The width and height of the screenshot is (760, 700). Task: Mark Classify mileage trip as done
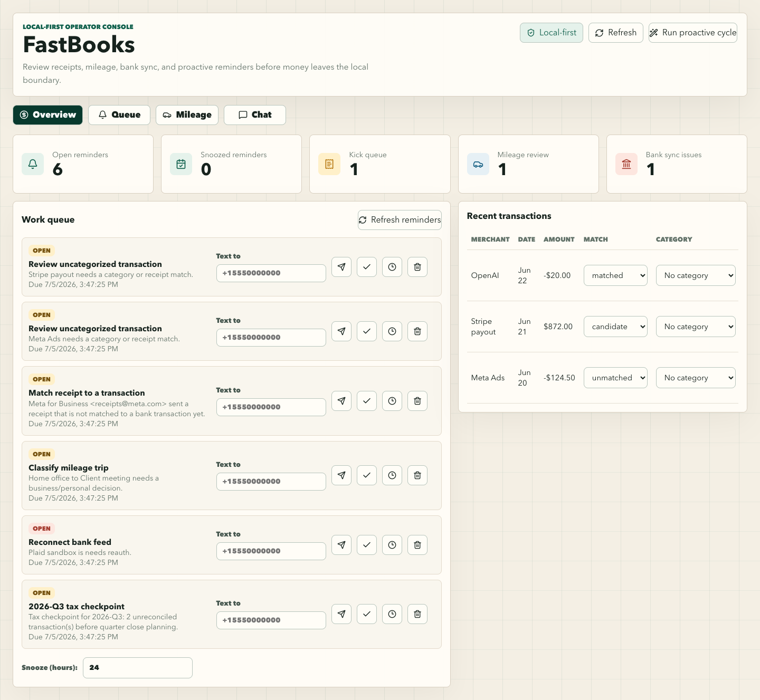tap(367, 475)
